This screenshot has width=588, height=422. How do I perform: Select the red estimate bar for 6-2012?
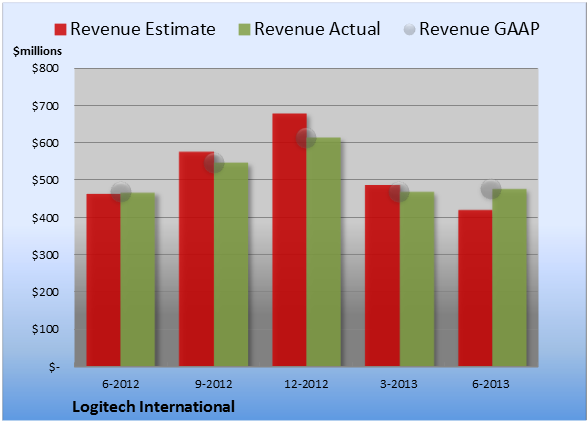[x=104, y=280]
